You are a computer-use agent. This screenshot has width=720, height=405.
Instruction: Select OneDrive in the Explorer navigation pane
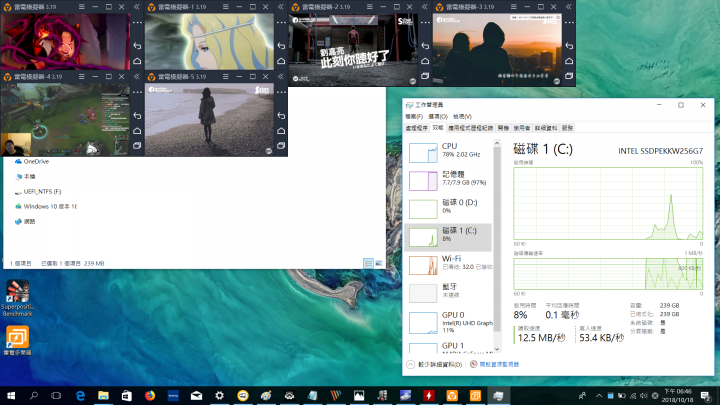pos(32,162)
